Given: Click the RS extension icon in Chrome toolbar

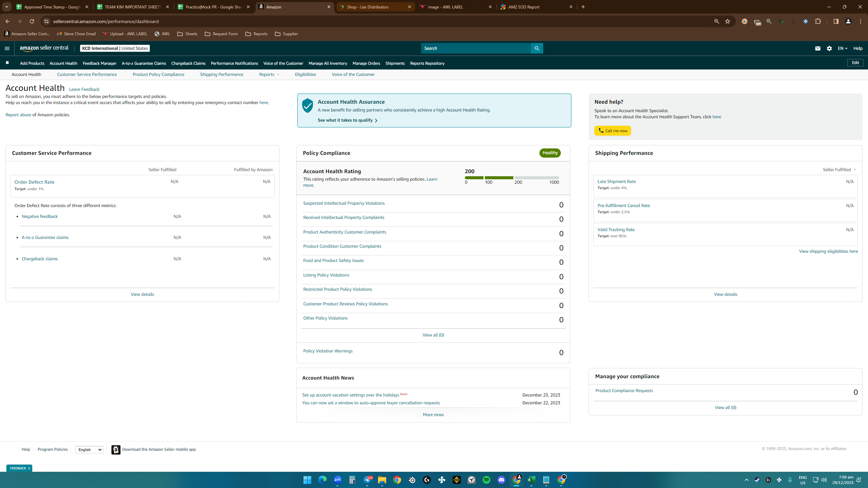Looking at the screenshot, I should (781, 21).
